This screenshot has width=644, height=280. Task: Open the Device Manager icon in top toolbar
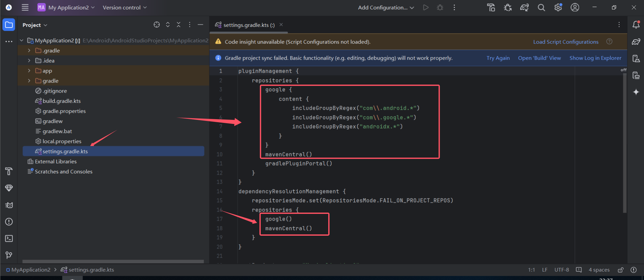[491, 7]
